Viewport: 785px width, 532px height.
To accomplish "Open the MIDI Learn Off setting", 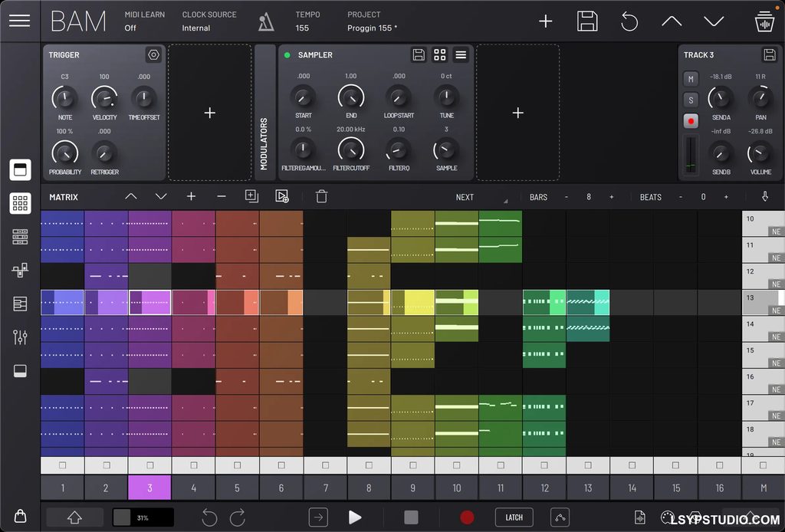I will coord(144,21).
